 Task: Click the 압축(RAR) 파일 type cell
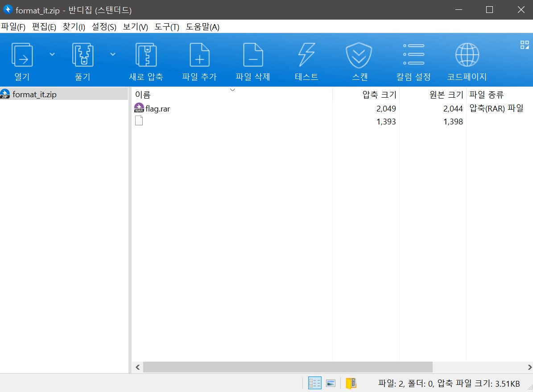click(x=496, y=108)
